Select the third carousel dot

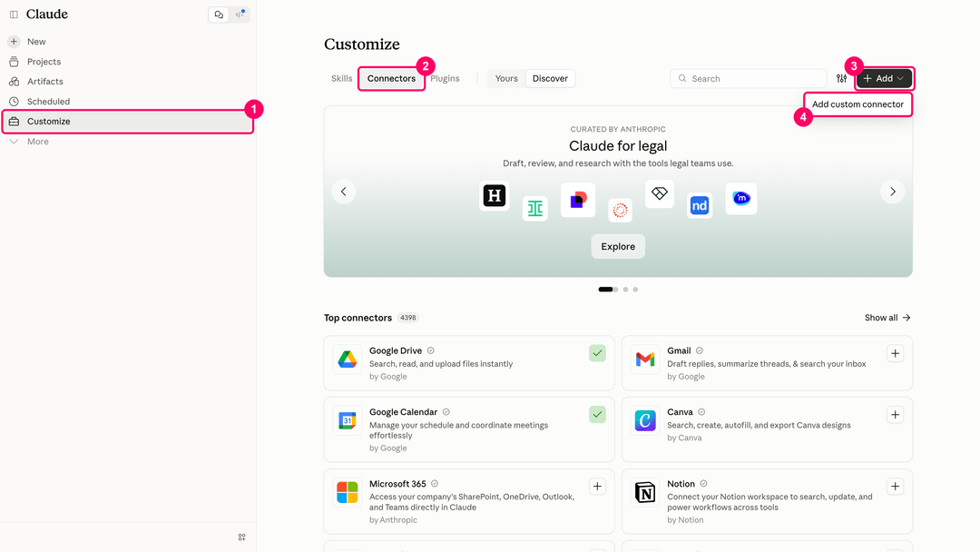635,290
